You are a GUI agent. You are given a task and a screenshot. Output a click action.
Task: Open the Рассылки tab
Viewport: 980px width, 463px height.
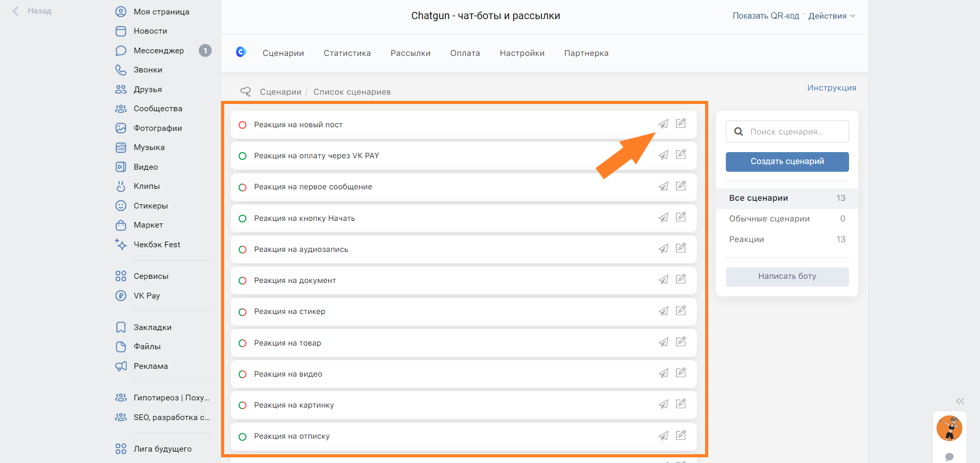point(411,53)
